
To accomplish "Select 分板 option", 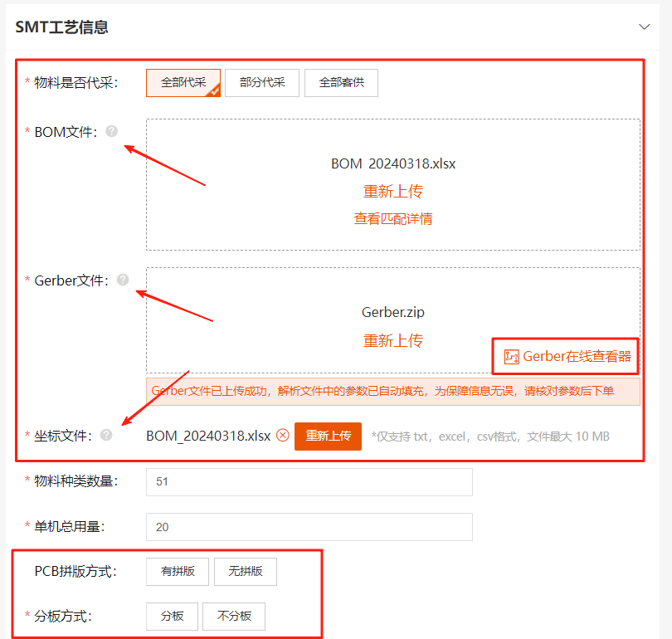I will pos(172,617).
